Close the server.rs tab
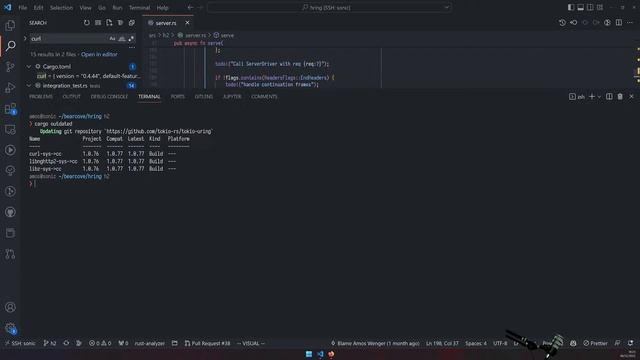The image size is (640, 360). (x=187, y=23)
